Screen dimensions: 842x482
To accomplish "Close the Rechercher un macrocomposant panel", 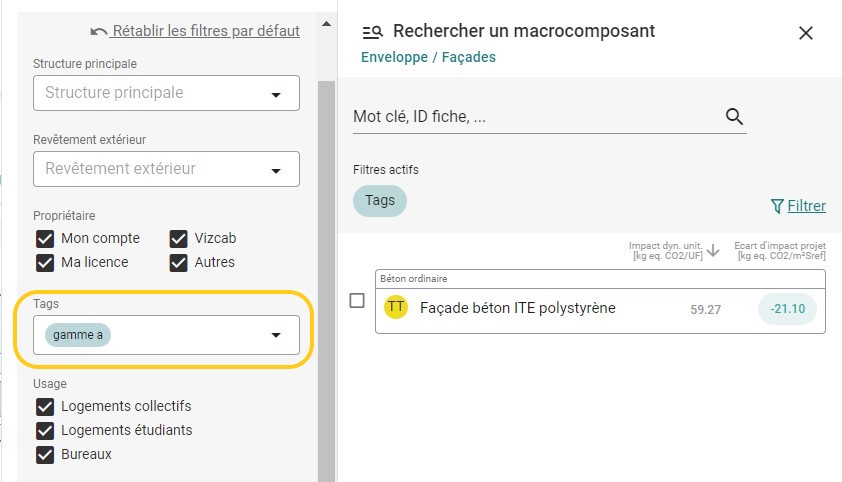I will (805, 33).
